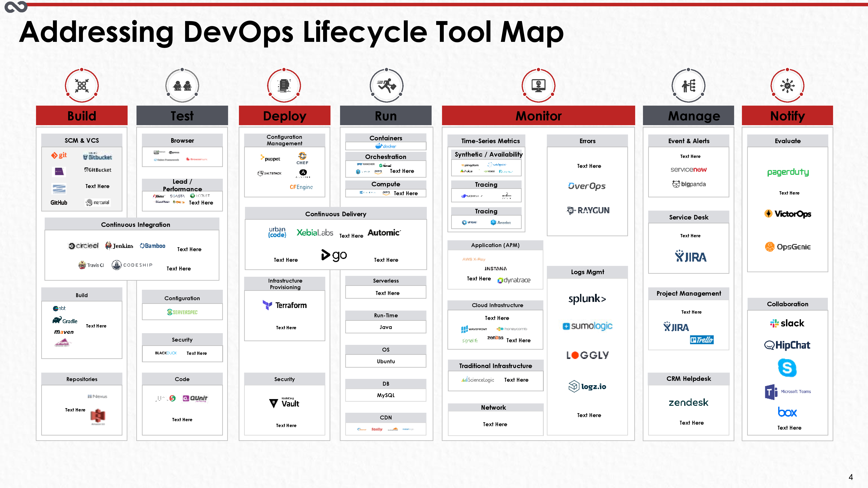Select the Bamboo logo
The image size is (868, 488).
coord(153,246)
